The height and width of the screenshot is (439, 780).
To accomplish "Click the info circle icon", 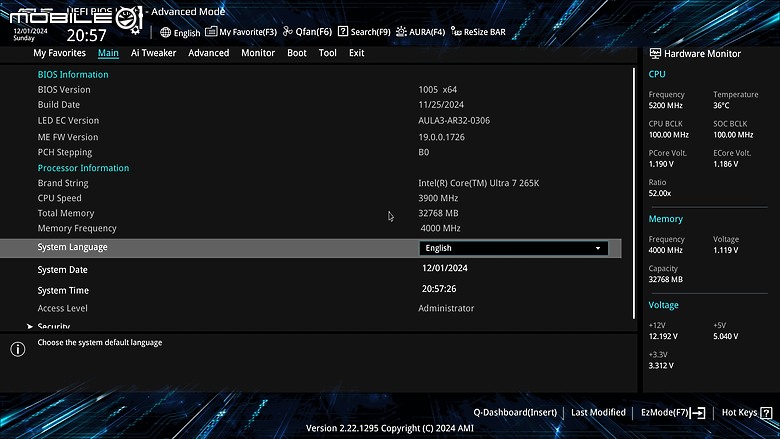I will 18,350.
